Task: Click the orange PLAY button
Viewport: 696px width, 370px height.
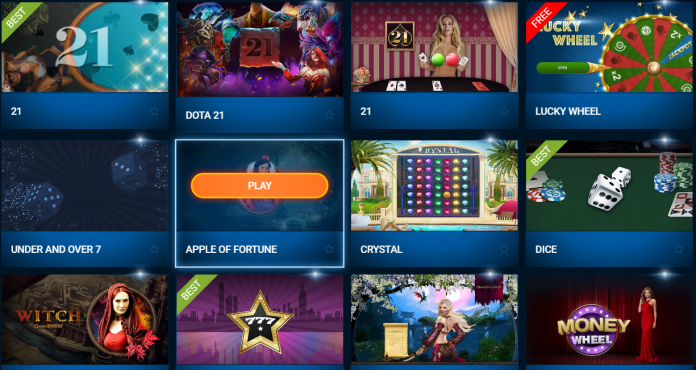Action: click(260, 185)
